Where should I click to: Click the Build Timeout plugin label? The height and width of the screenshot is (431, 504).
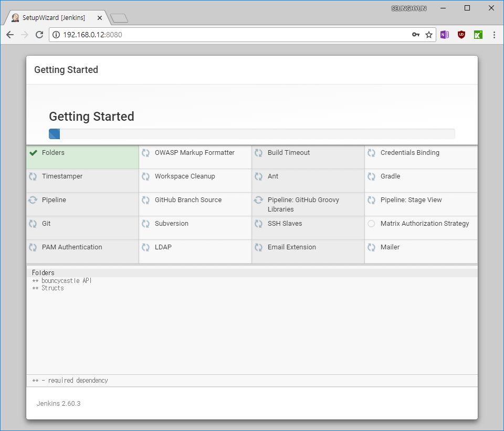[x=289, y=153]
